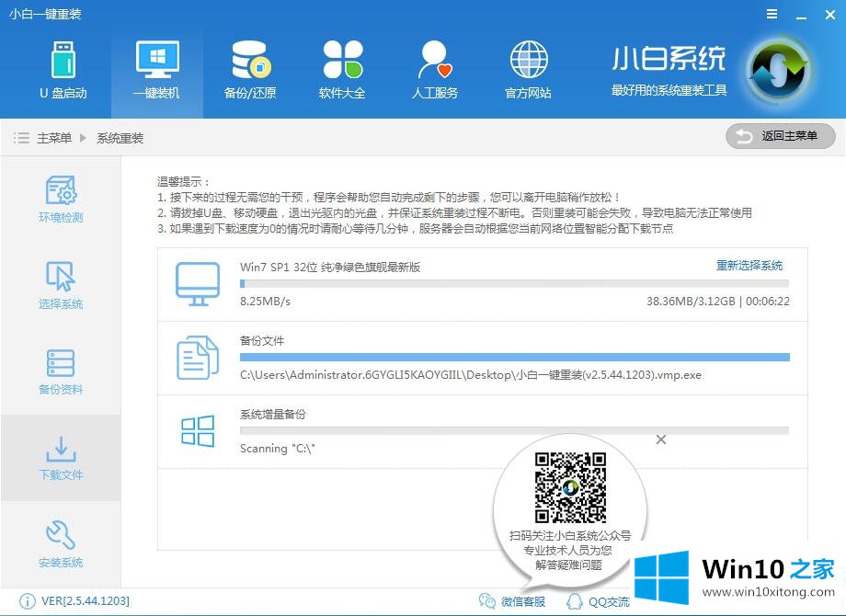
Task: Click 返回主菜单 button
Action: [x=780, y=136]
